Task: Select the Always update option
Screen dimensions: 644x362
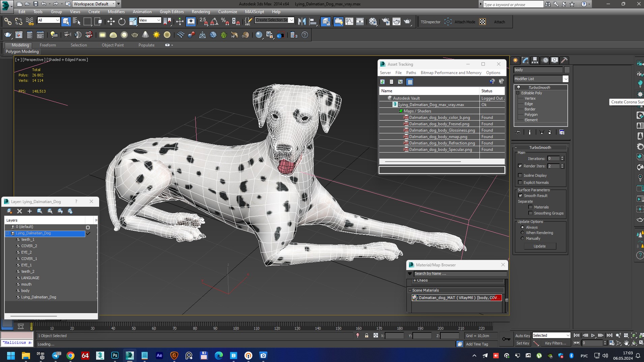Action: click(x=522, y=227)
